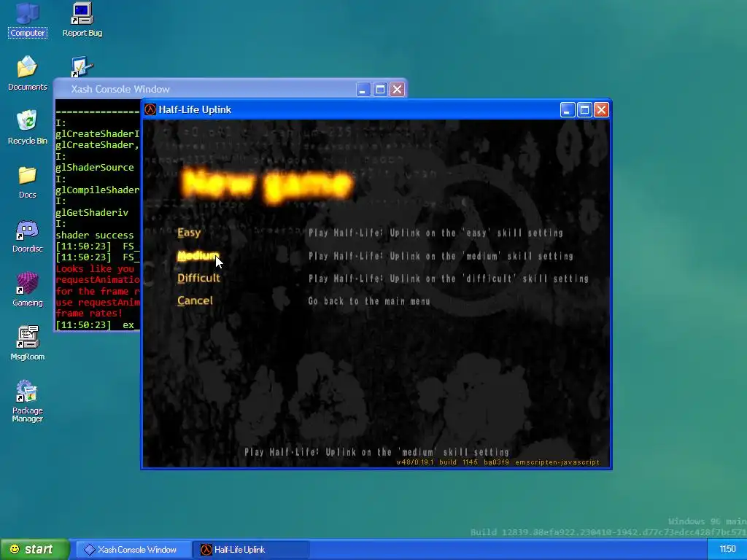Click the taskbar clock showing 11:50
This screenshot has height=560, width=747.
pos(727,550)
